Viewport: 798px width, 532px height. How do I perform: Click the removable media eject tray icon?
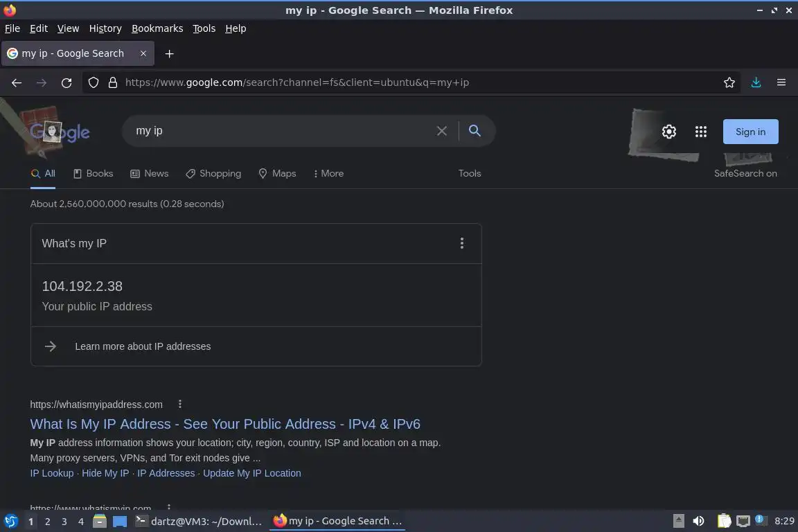point(678,521)
